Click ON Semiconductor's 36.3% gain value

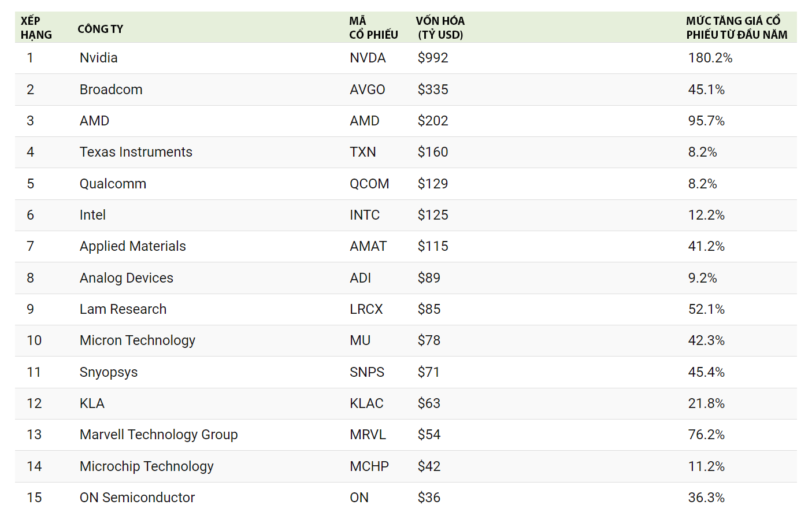click(706, 498)
